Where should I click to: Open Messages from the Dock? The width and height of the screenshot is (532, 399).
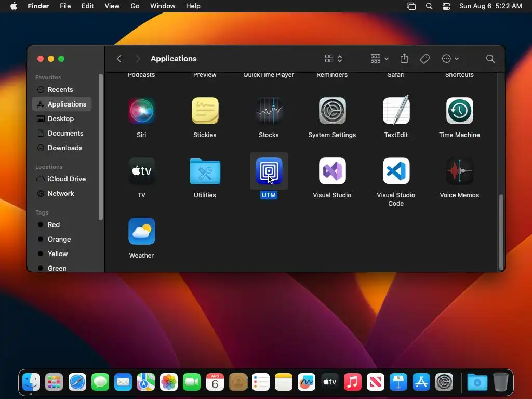pos(100,382)
